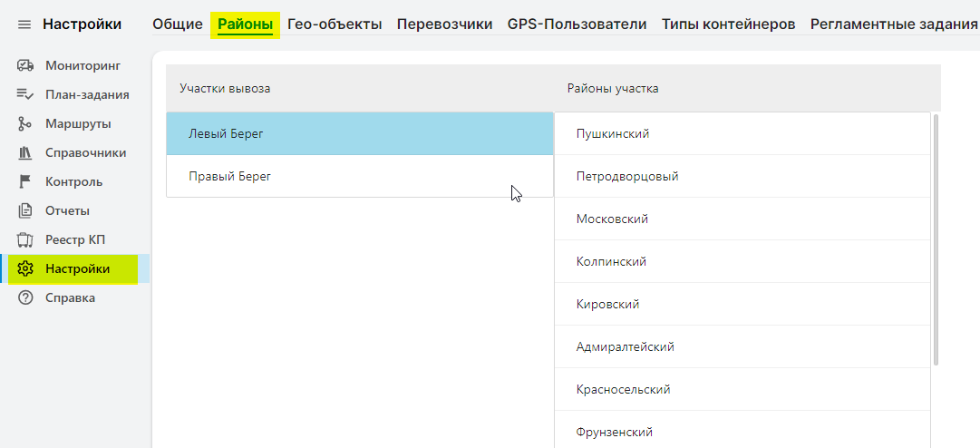Click the План-задания checklist icon
Viewport: 980px width, 448px height.
click(25, 94)
